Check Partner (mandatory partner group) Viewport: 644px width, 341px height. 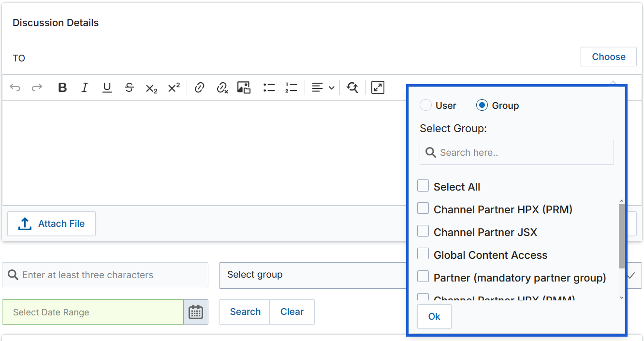(x=423, y=277)
